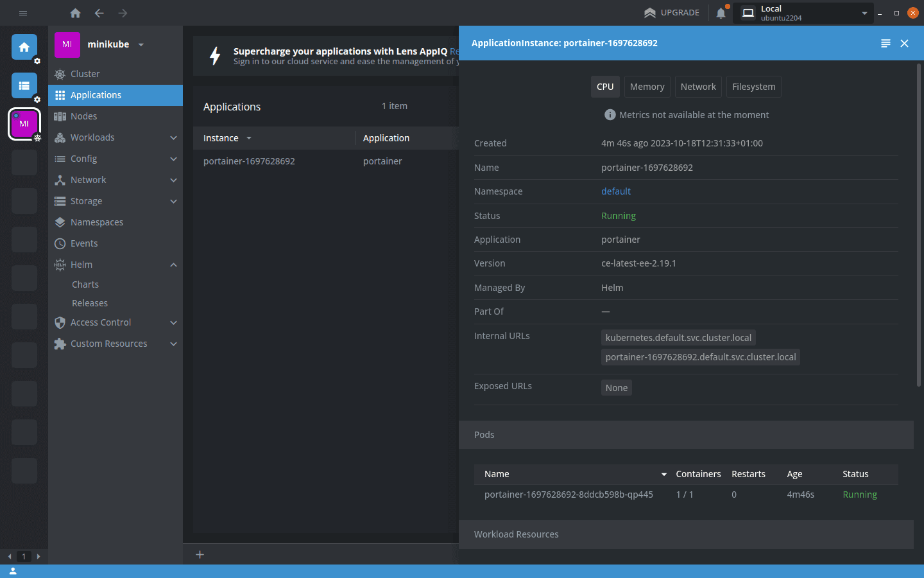Open the Local ubuntu2204 connection dropdown

804,13
